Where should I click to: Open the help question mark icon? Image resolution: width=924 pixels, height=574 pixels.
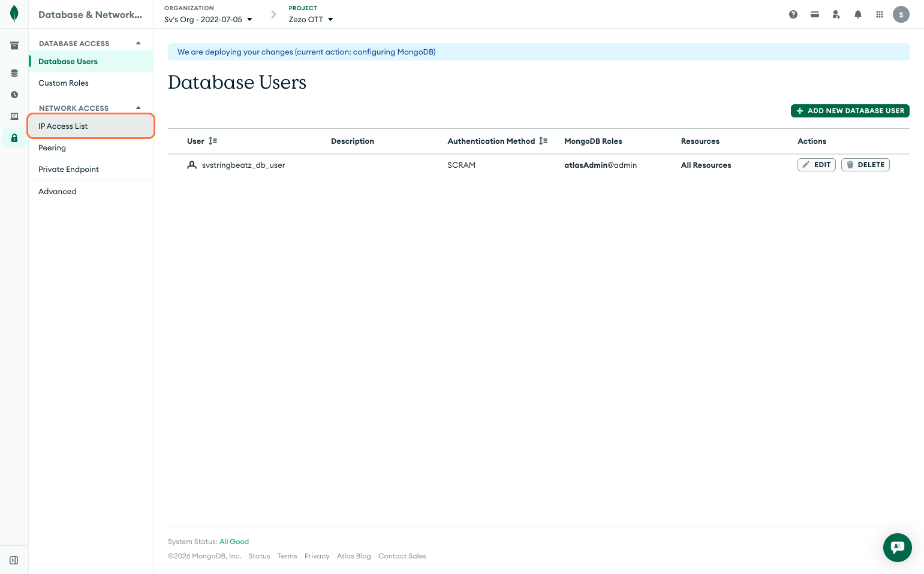tap(793, 14)
